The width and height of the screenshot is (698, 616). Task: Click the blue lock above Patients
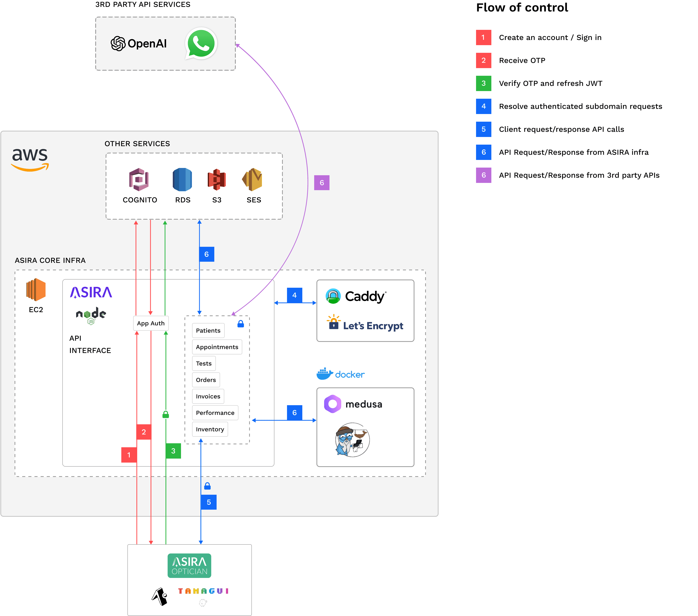[x=240, y=324]
